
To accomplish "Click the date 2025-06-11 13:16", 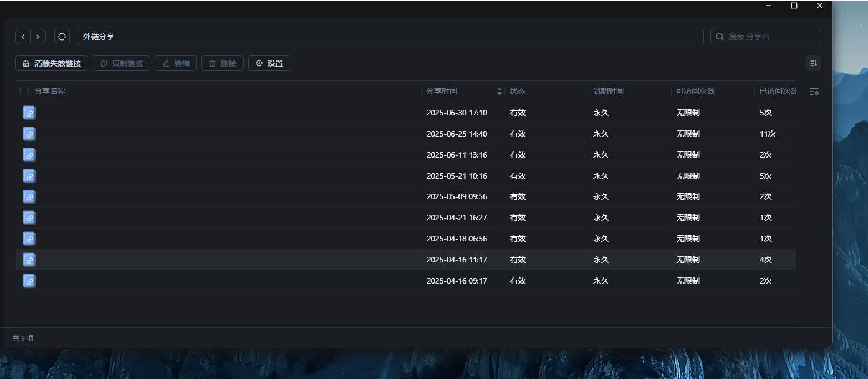I will [x=457, y=155].
